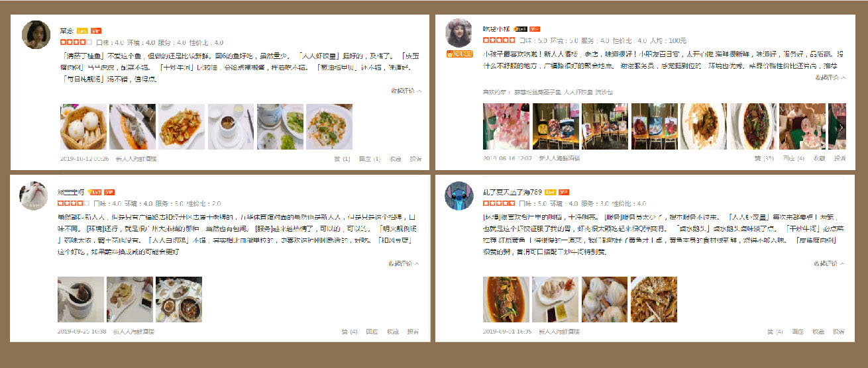Click the orange badge under pink-haired avatar
Image resolution: width=868 pixels, height=368 pixels.
tap(459, 53)
